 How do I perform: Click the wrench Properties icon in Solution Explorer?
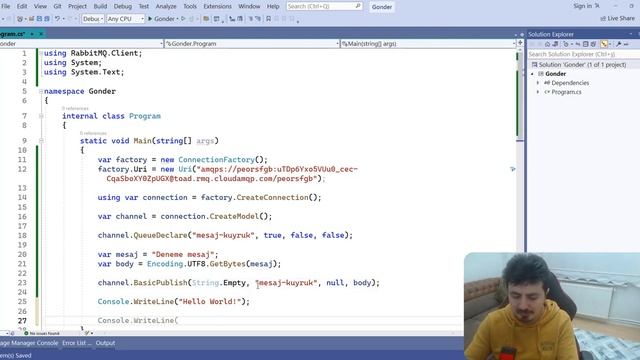click(x=618, y=44)
